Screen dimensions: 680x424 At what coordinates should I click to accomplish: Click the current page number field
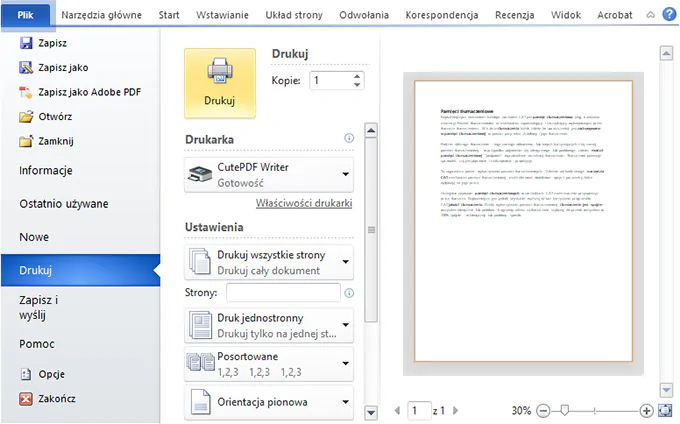pyautogui.click(x=419, y=410)
